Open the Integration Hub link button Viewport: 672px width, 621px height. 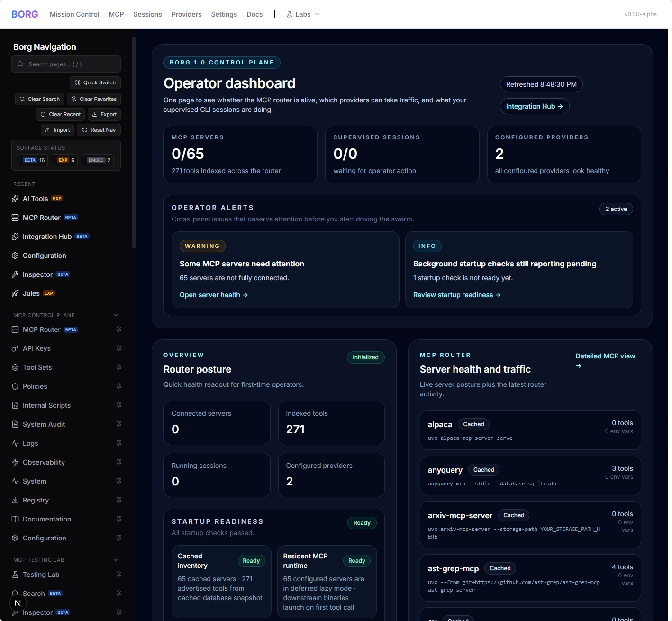[x=535, y=106]
